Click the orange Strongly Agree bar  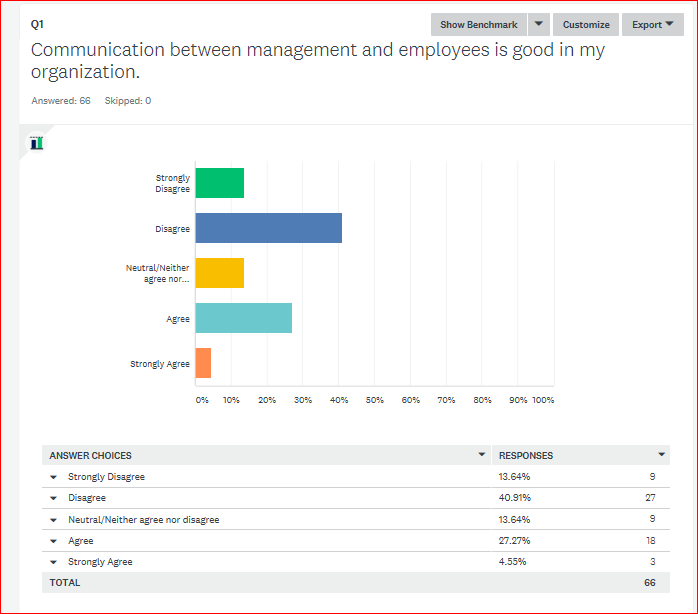point(203,363)
